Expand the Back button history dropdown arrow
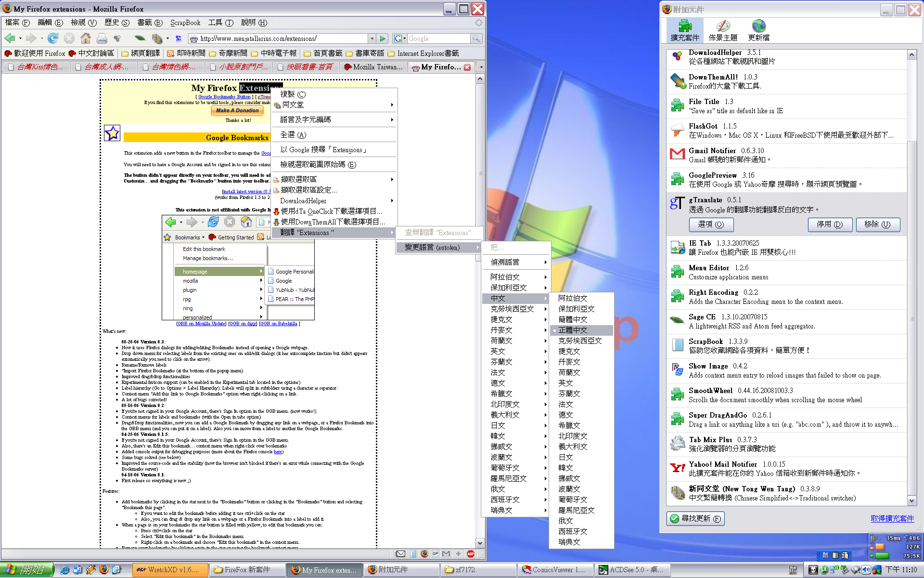 [x=20, y=39]
